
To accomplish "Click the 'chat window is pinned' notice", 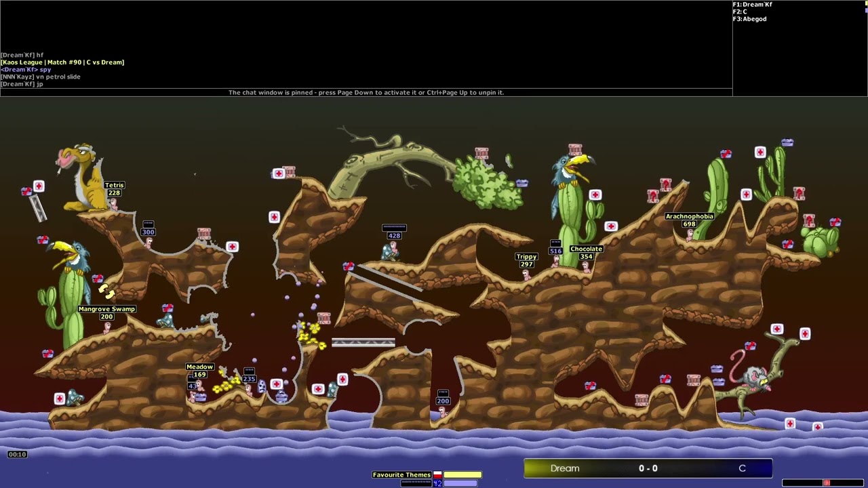I will (366, 93).
